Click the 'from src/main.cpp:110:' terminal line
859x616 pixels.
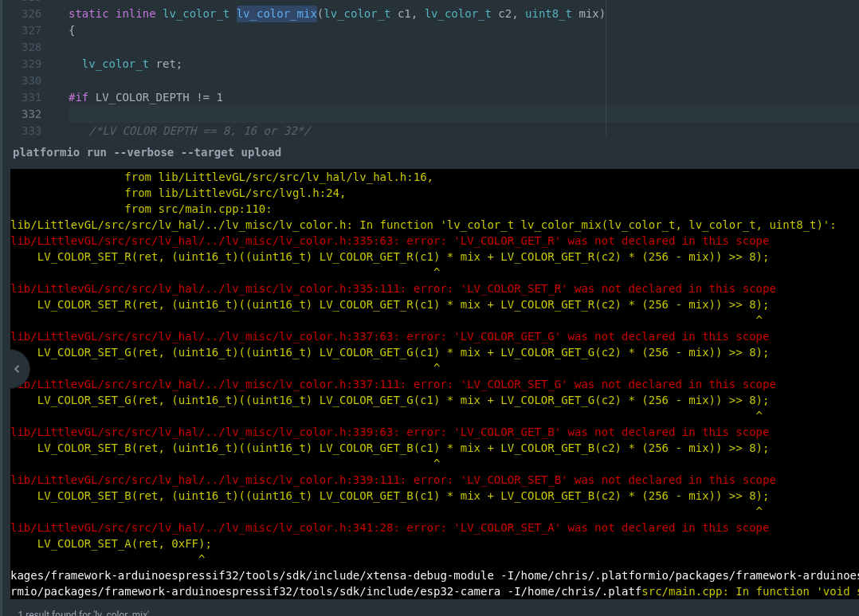click(198, 209)
